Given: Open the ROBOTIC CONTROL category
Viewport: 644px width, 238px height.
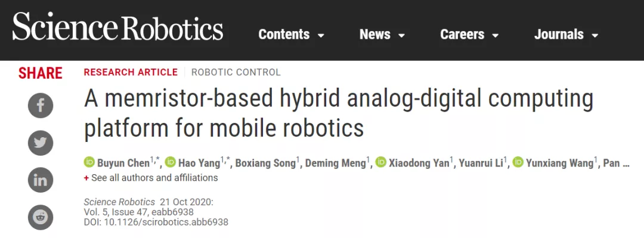Looking at the screenshot, I should pos(236,72).
